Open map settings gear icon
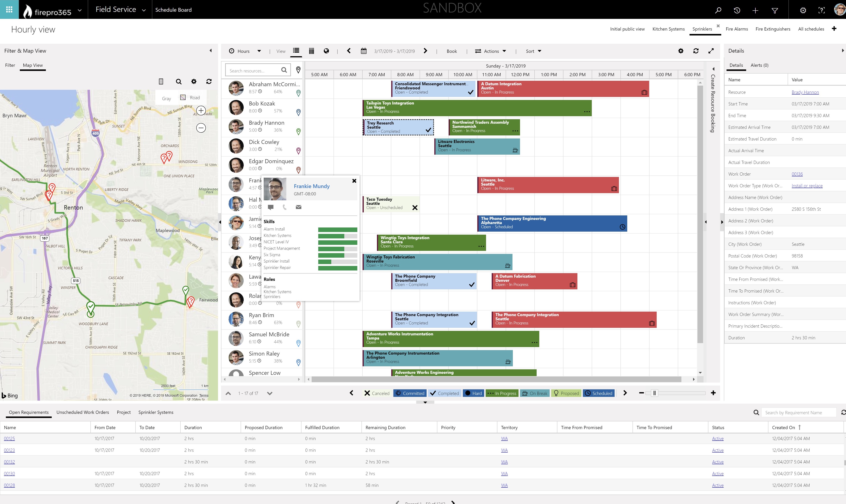 (x=194, y=81)
